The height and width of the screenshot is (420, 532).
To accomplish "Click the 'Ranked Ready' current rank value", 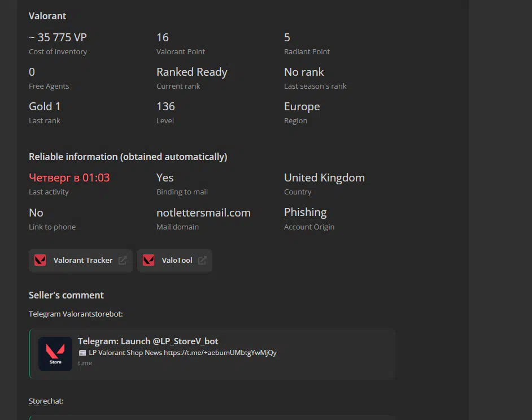I will (x=191, y=72).
